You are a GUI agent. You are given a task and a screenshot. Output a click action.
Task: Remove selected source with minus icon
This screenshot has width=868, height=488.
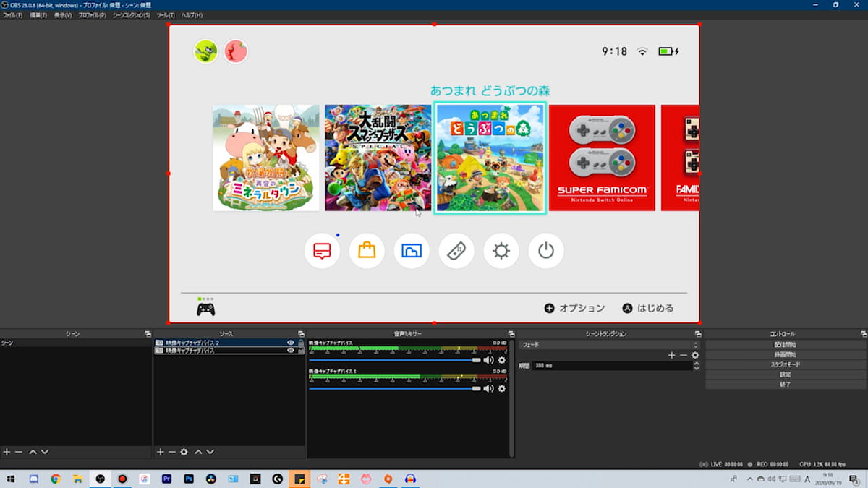[x=172, y=452]
